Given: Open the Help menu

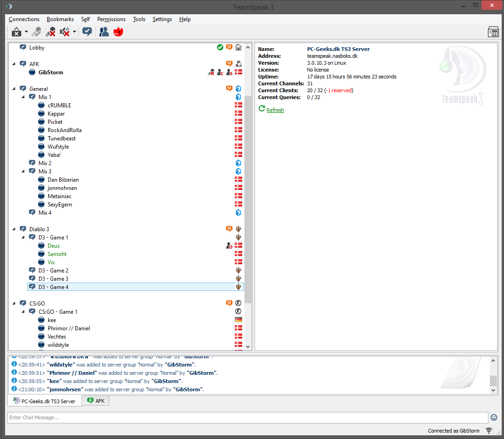Looking at the screenshot, I should (x=185, y=19).
